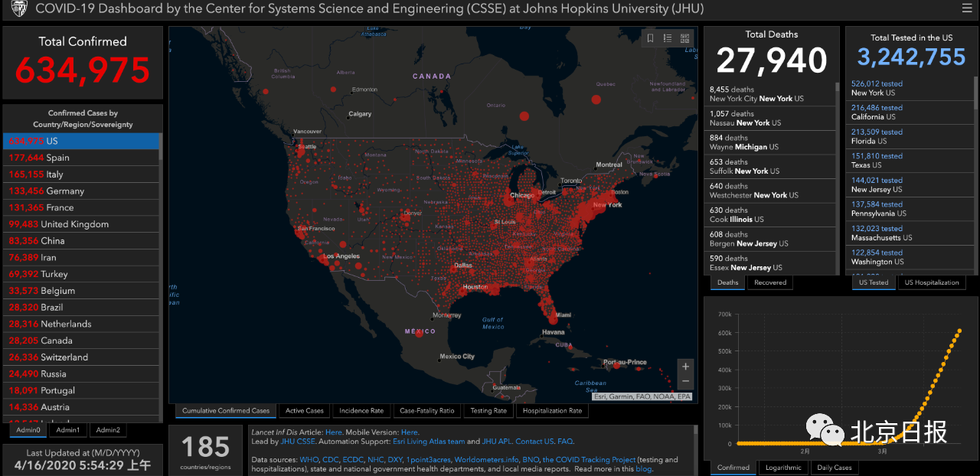The image size is (980, 476).
Task: Open the map bookmarks icon
Action: click(x=650, y=38)
